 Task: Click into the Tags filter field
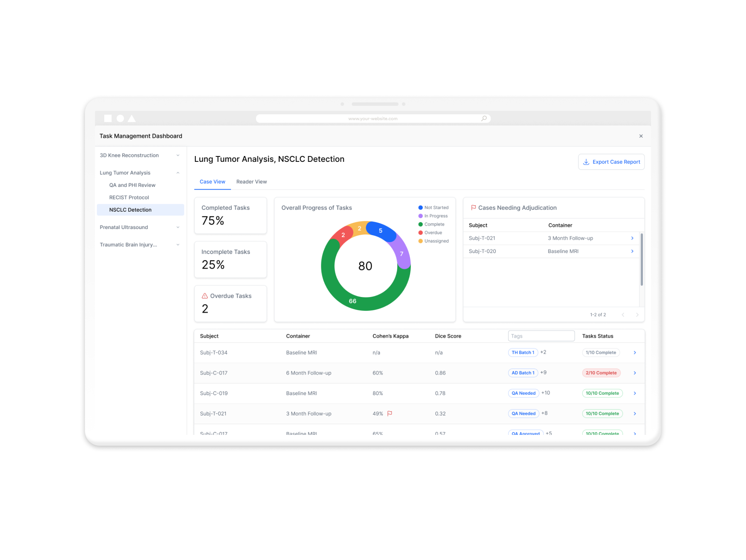tap(541, 336)
